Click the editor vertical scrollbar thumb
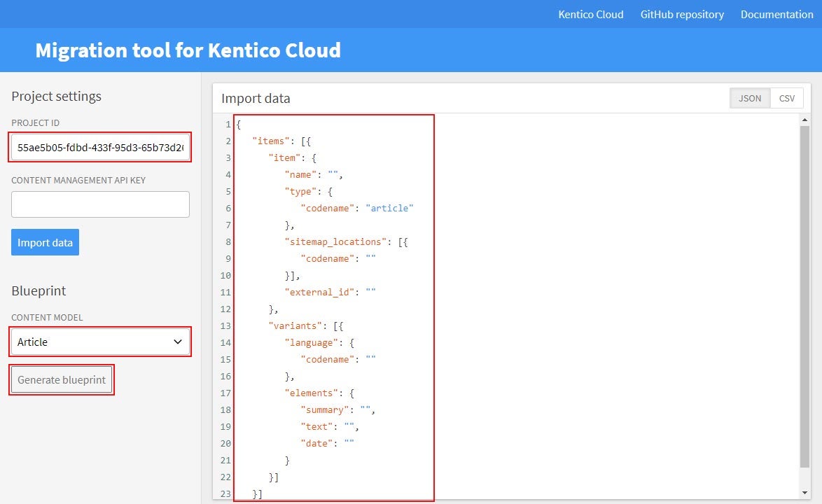822x504 pixels. click(x=804, y=297)
